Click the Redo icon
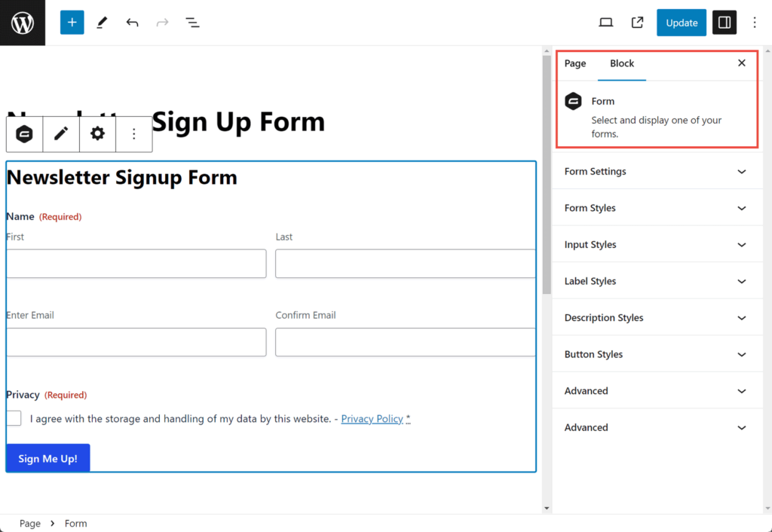Viewport: 772px width, 532px height. (x=162, y=22)
